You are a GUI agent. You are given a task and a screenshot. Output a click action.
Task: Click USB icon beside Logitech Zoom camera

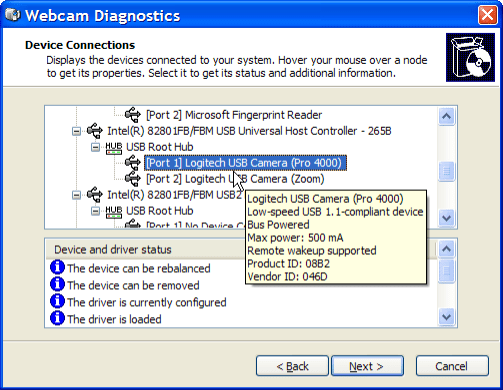click(133, 179)
